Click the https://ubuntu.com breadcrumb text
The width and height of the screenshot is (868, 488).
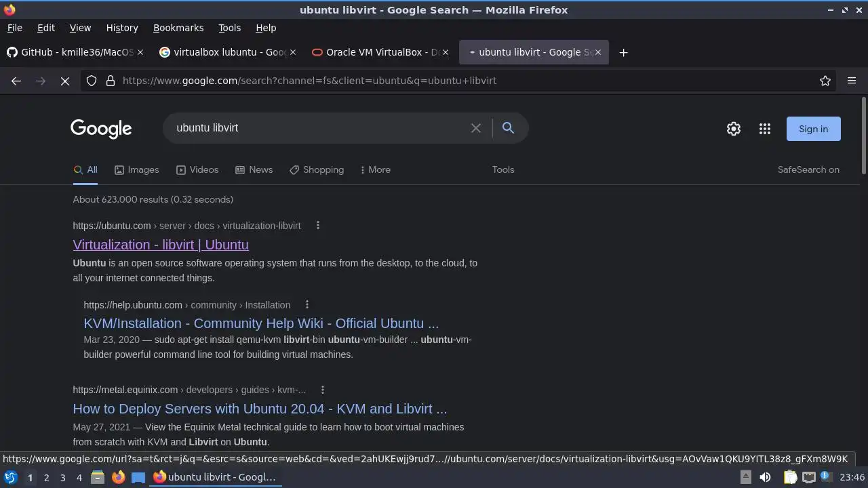(112, 226)
